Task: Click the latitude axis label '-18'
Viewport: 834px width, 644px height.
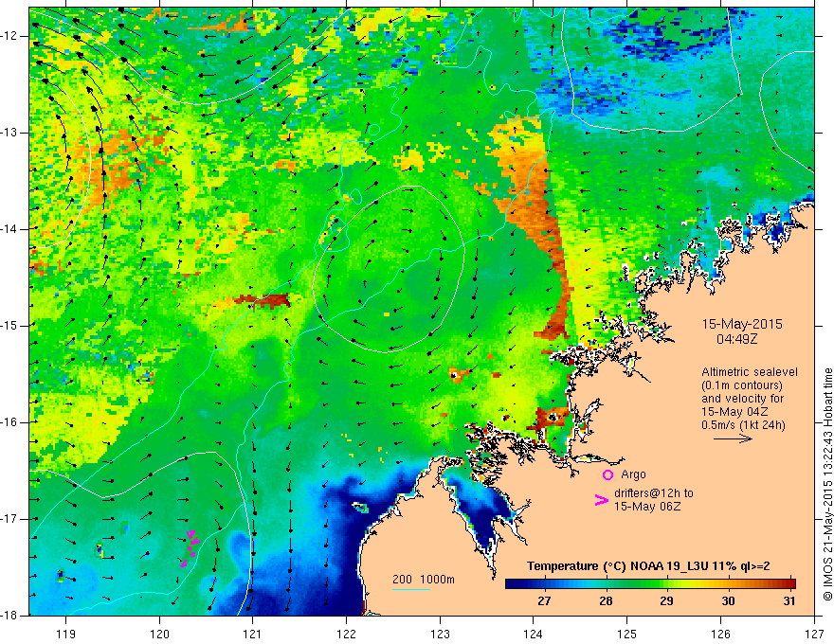Action: point(9,616)
